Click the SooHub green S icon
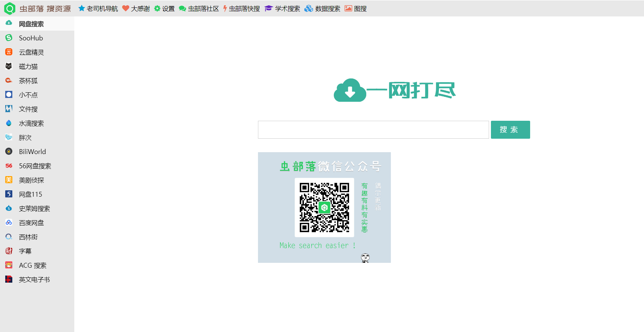Screen dimensions: 644x332 [x=9, y=38]
